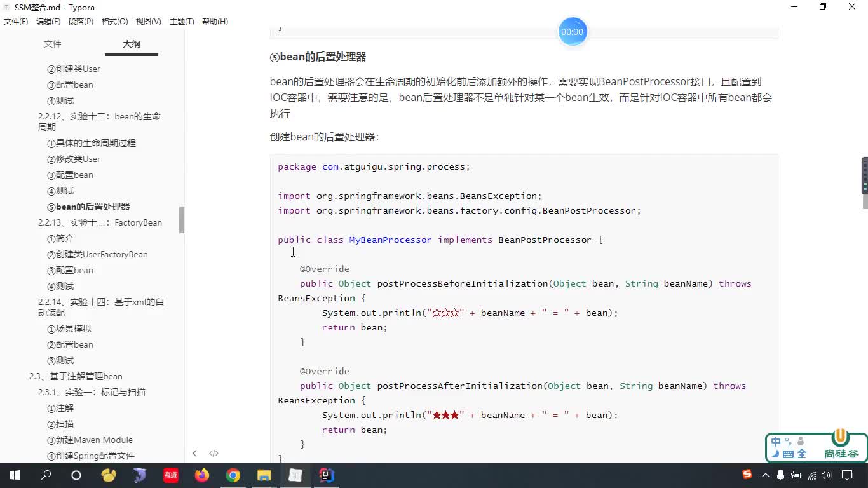The image size is (868, 488).
Task: Open the volume speaker tray icon
Action: pyautogui.click(x=826, y=475)
